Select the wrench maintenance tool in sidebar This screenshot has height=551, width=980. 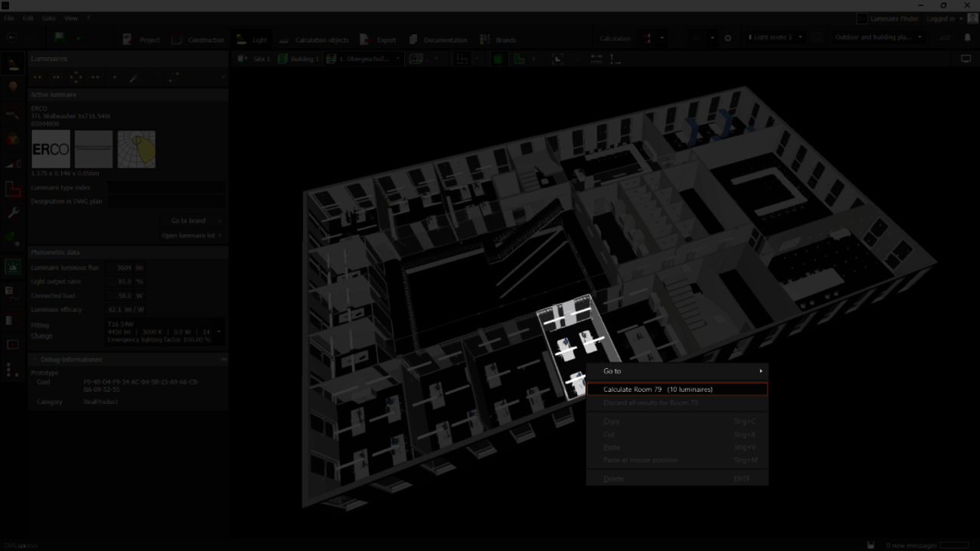pyautogui.click(x=13, y=214)
